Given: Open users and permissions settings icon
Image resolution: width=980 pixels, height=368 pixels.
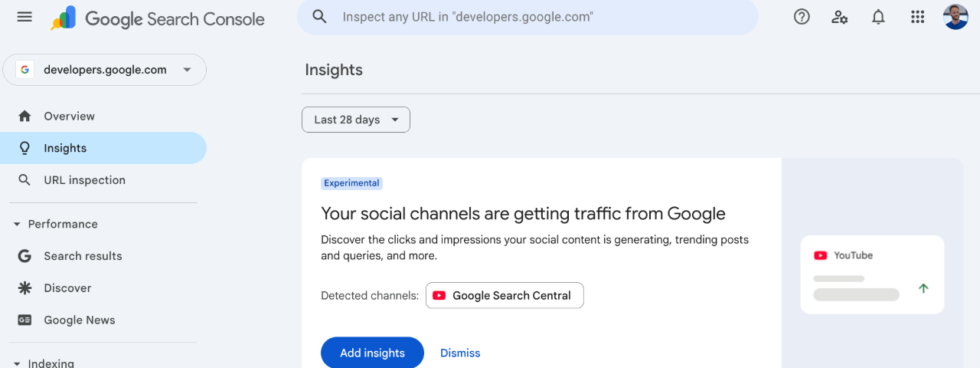Looking at the screenshot, I should click(x=840, y=17).
